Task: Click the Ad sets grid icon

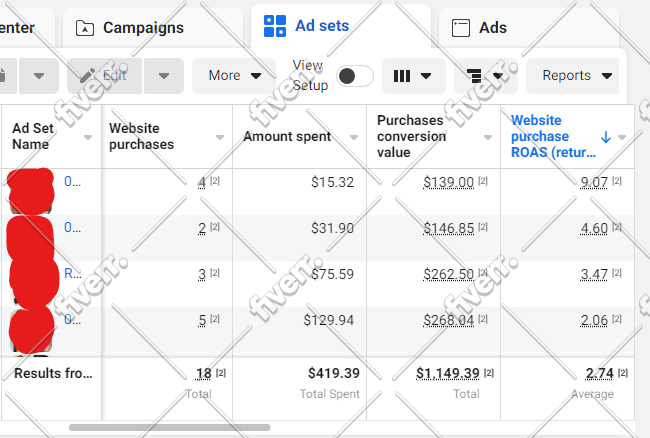Action: (x=275, y=26)
